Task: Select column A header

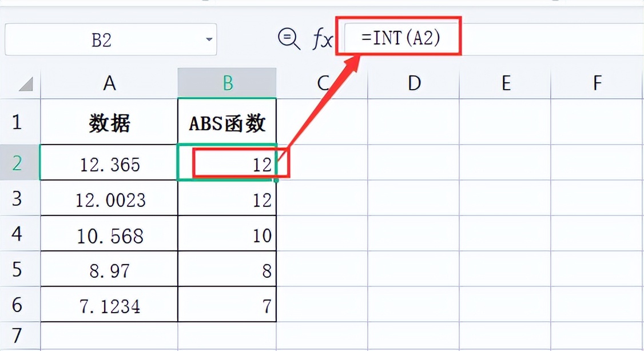Action: tap(109, 83)
